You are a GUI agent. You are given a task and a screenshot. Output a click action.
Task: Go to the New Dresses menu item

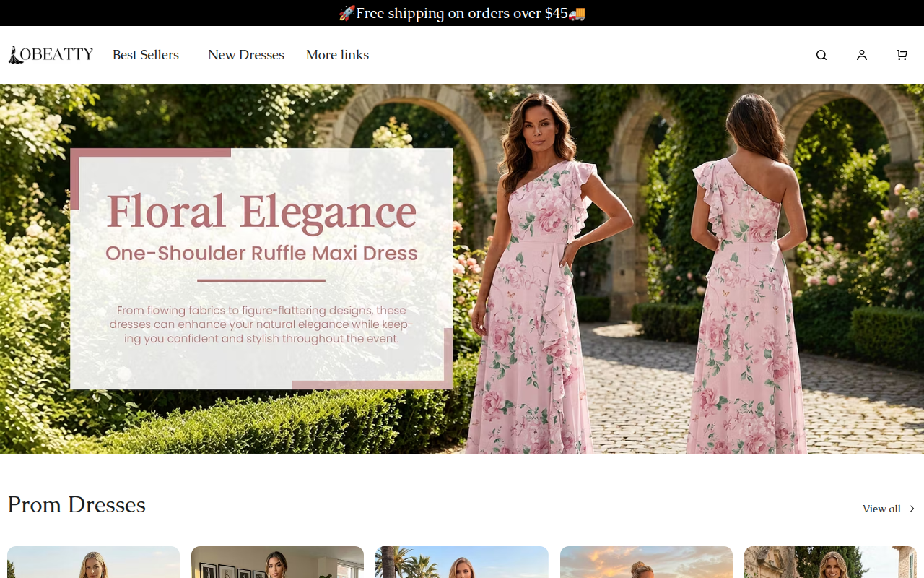pos(246,55)
